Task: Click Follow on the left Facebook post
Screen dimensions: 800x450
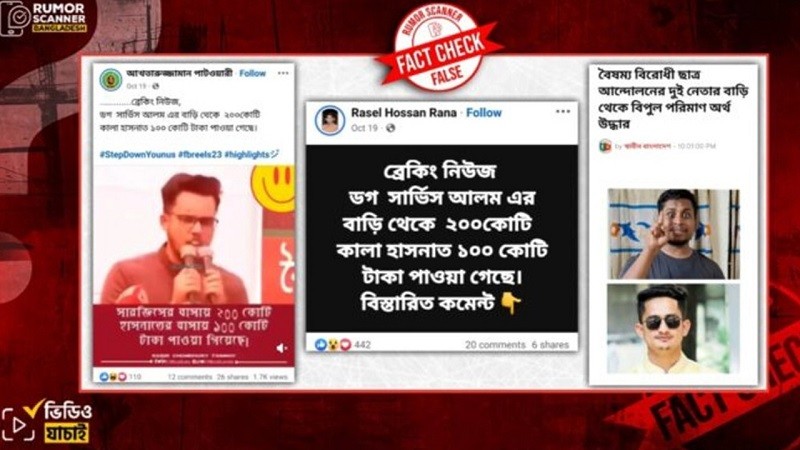Action: 253,73
